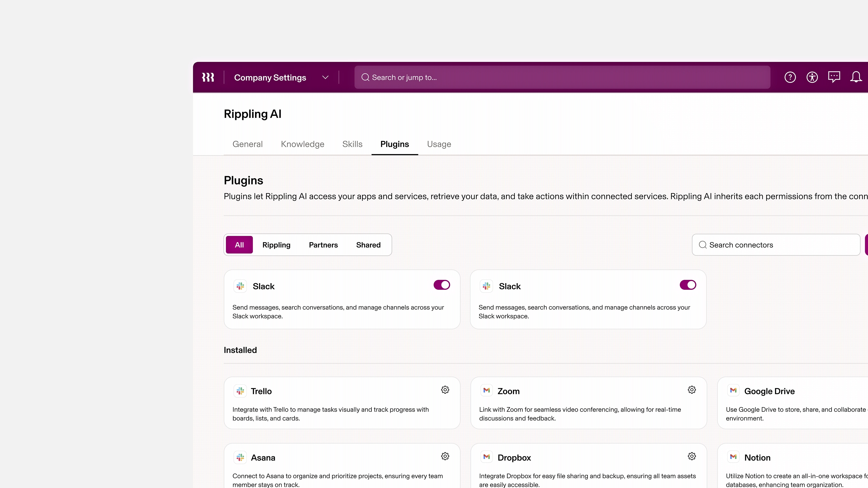This screenshot has height=488, width=868.
Task: Click the Notion plugin name
Action: click(757, 458)
